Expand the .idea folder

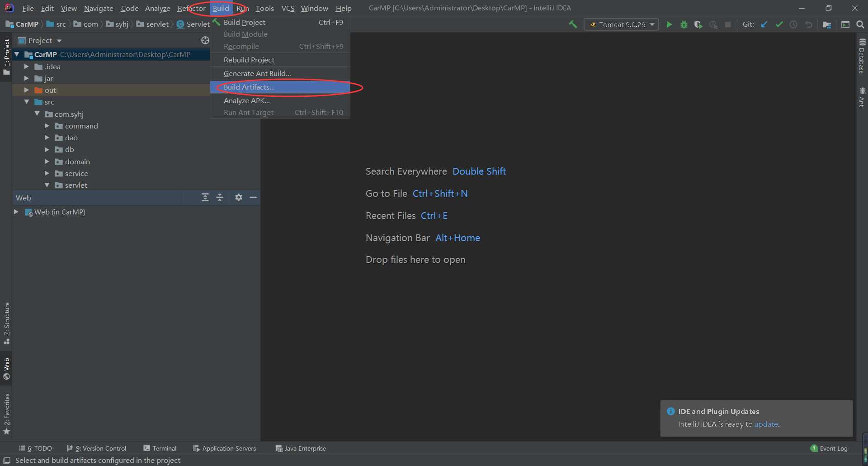pos(26,67)
